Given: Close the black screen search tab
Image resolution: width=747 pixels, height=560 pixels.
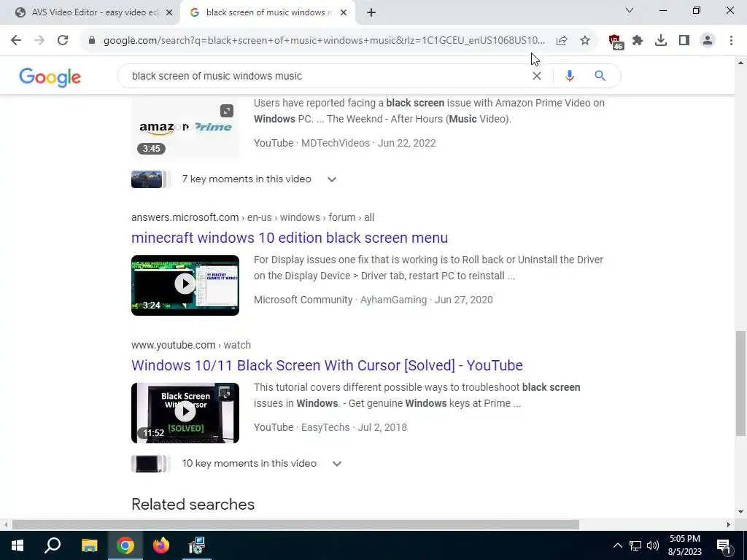Looking at the screenshot, I should [344, 13].
